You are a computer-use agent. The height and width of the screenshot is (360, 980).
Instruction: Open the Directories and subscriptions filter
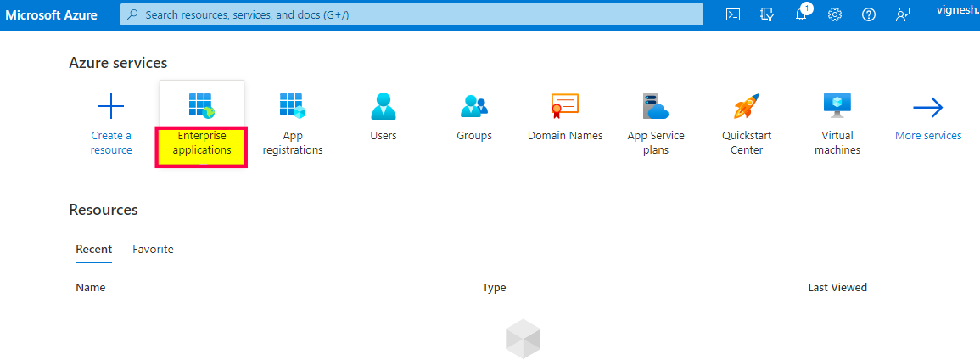coord(768,15)
